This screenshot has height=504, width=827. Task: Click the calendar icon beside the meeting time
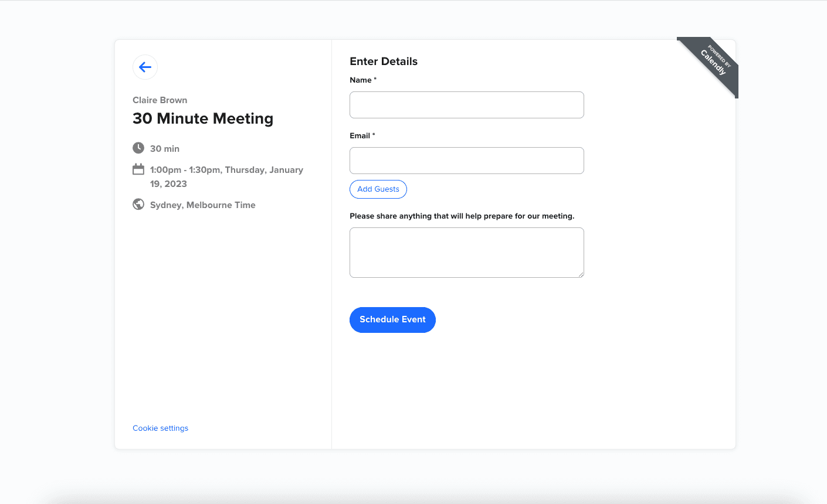(x=138, y=169)
